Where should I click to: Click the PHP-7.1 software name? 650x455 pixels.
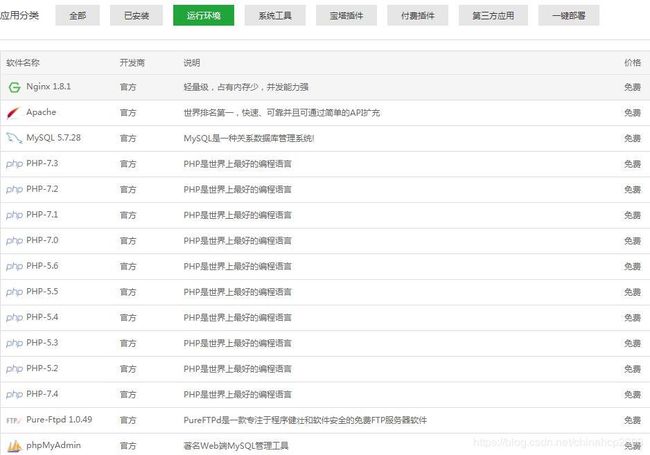[42, 215]
